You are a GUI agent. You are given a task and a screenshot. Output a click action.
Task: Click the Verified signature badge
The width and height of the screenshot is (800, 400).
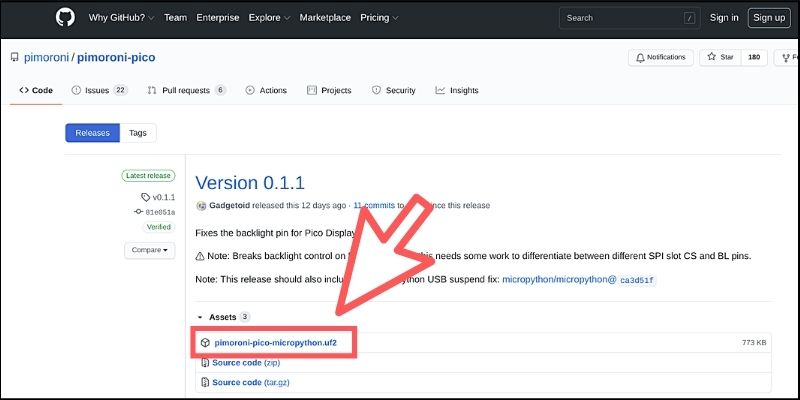coord(159,227)
